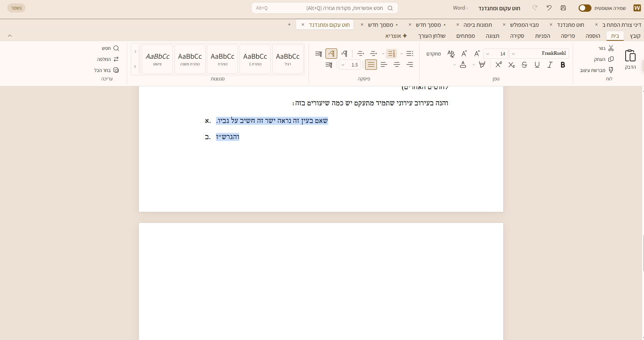Expand the numbered list style dropdown arrow
644x340 pixels.
pos(383,54)
